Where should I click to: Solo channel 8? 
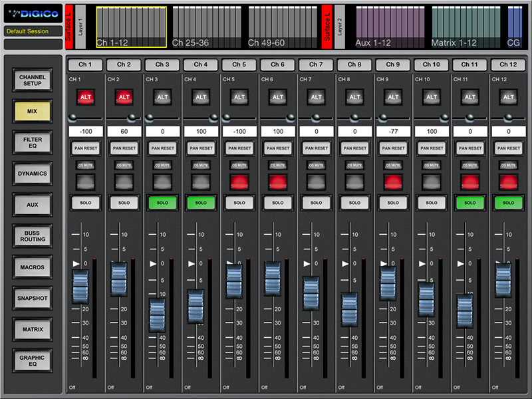pos(354,203)
